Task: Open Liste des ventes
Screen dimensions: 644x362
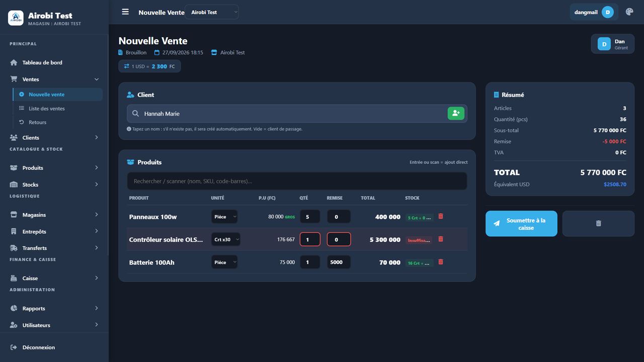Action: tap(58, 109)
